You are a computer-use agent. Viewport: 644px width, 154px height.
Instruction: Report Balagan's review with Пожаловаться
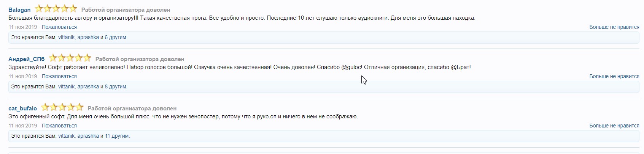(59, 27)
